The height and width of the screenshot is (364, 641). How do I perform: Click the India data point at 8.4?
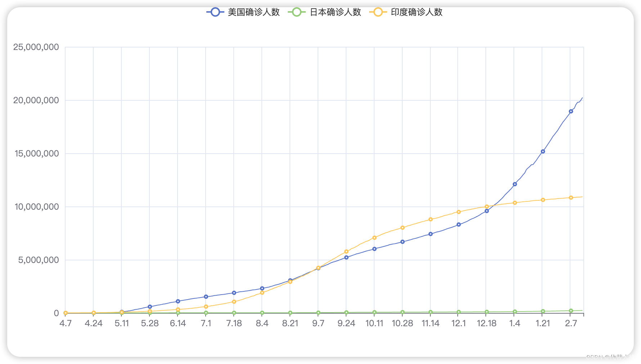(262, 293)
